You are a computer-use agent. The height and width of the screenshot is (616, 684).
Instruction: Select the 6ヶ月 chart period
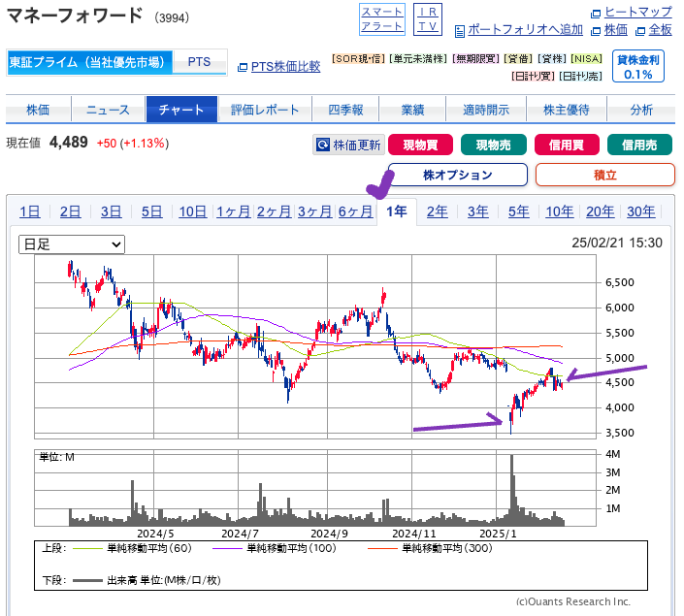pyautogui.click(x=355, y=211)
